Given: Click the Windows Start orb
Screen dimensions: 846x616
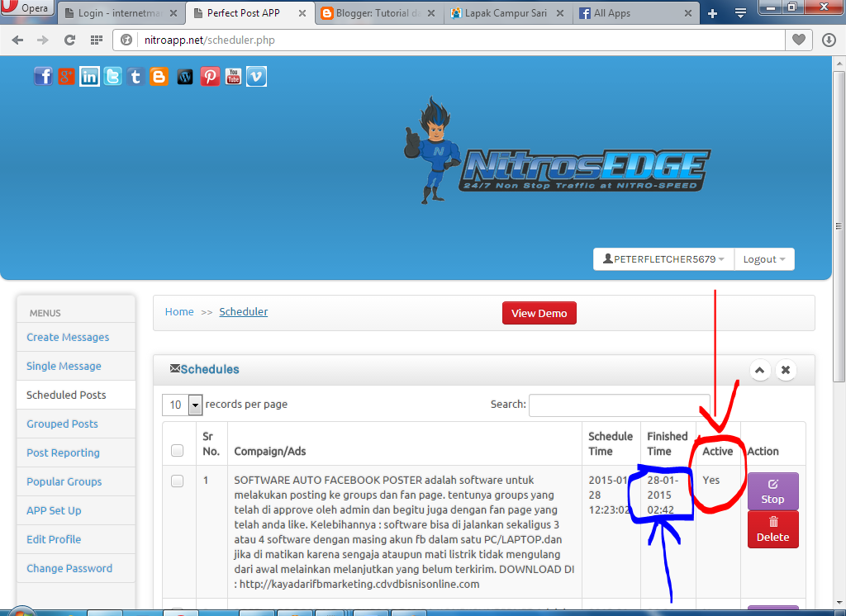Looking at the screenshot, I should pos(21,612).
